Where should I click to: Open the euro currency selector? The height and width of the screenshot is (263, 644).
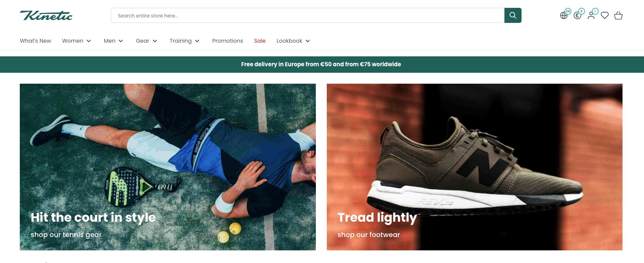577,15
